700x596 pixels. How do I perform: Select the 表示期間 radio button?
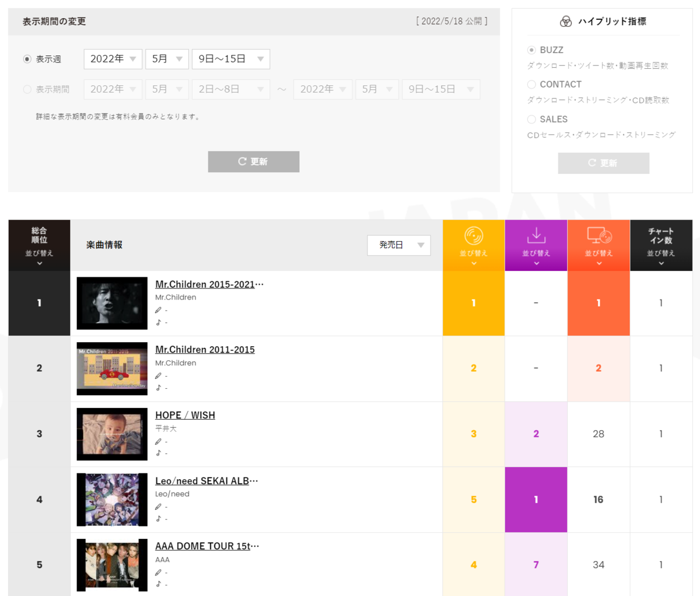click(27, 89)
